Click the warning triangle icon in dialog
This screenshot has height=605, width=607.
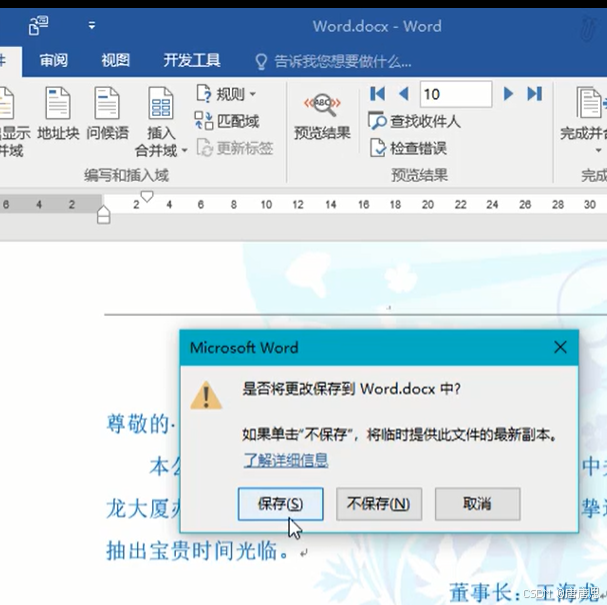point(206,395)
